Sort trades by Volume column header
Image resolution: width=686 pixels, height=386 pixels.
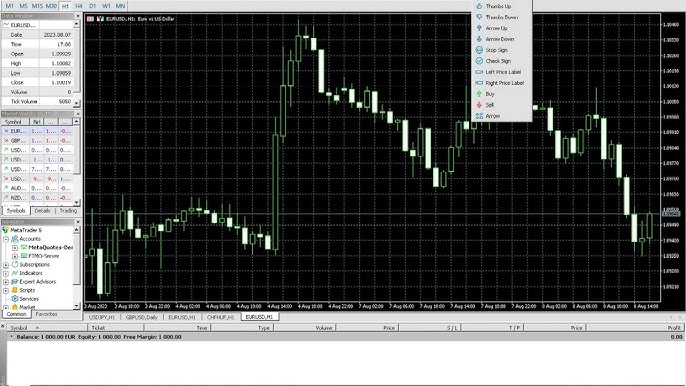[x=304, y=327]
